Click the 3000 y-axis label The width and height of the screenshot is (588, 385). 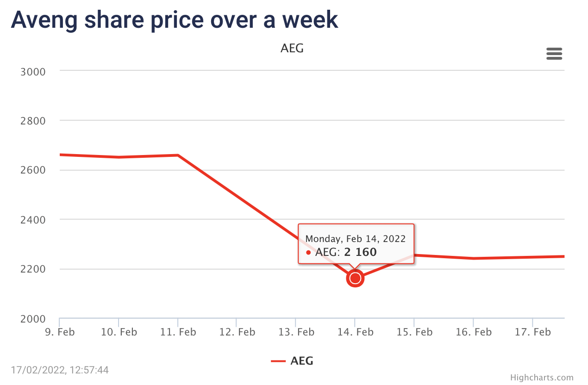33,71
